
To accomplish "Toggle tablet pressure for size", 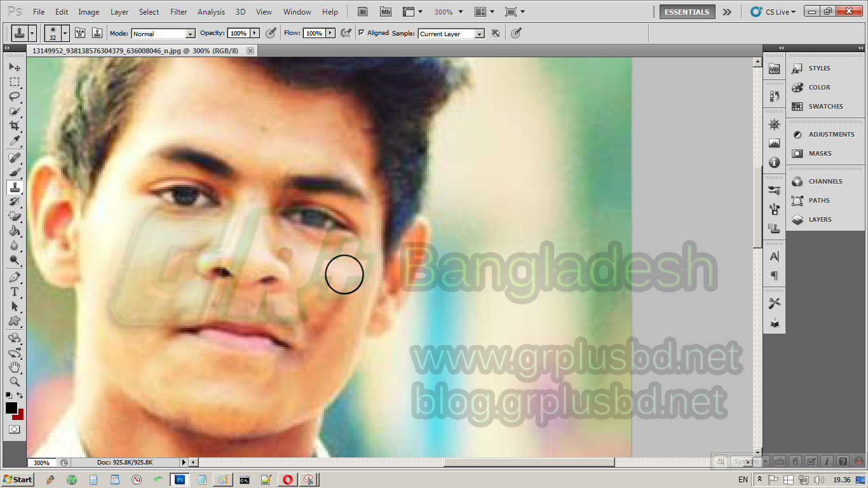I will [516, 33].
